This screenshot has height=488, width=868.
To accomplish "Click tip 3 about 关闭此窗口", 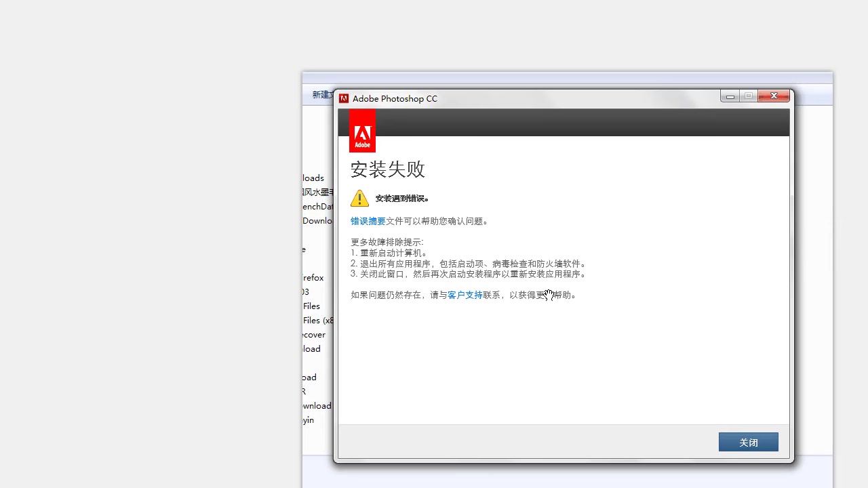I will [x=469, y=274].
